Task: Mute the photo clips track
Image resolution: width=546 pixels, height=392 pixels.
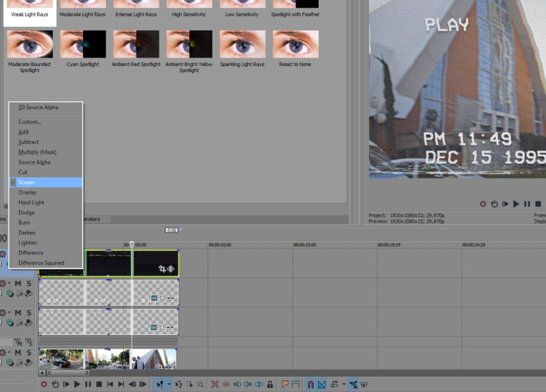Action: (x=17, y=353)
